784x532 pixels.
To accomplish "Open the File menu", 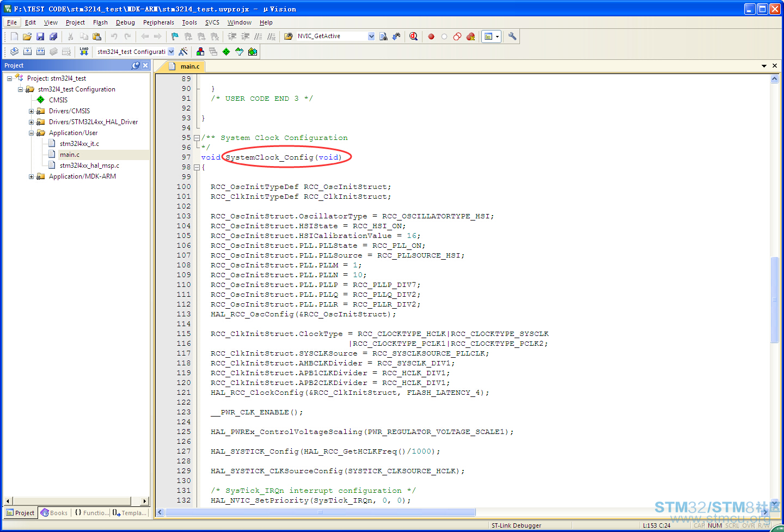I will coord(11,22).
